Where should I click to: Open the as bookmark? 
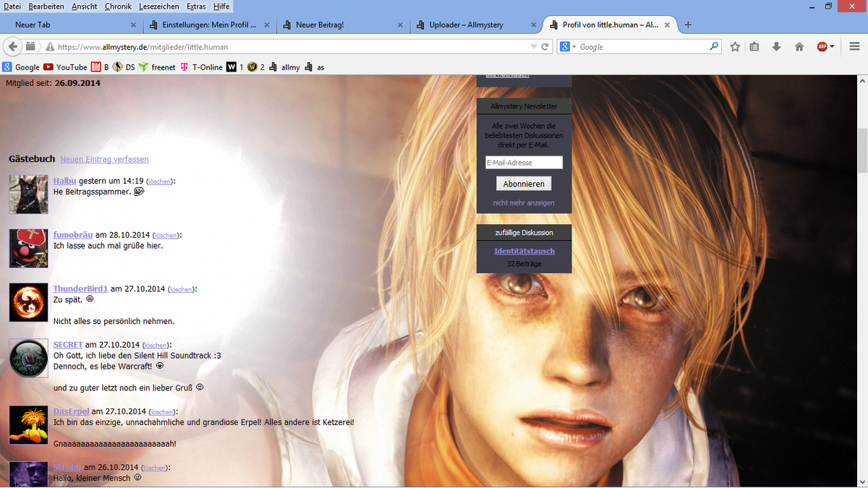tap(315, 67)
